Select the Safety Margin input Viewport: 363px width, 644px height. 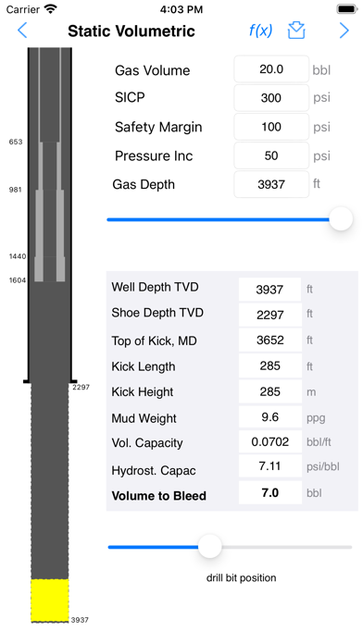[x=271, y=127]
